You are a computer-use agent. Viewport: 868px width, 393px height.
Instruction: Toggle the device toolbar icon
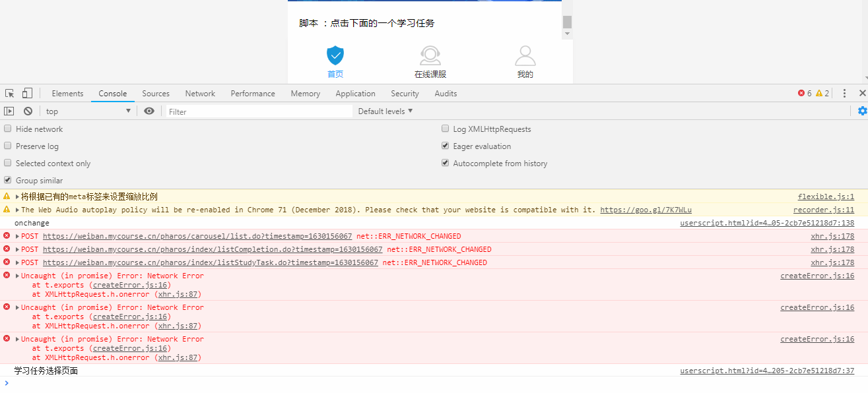pos(27,94)
